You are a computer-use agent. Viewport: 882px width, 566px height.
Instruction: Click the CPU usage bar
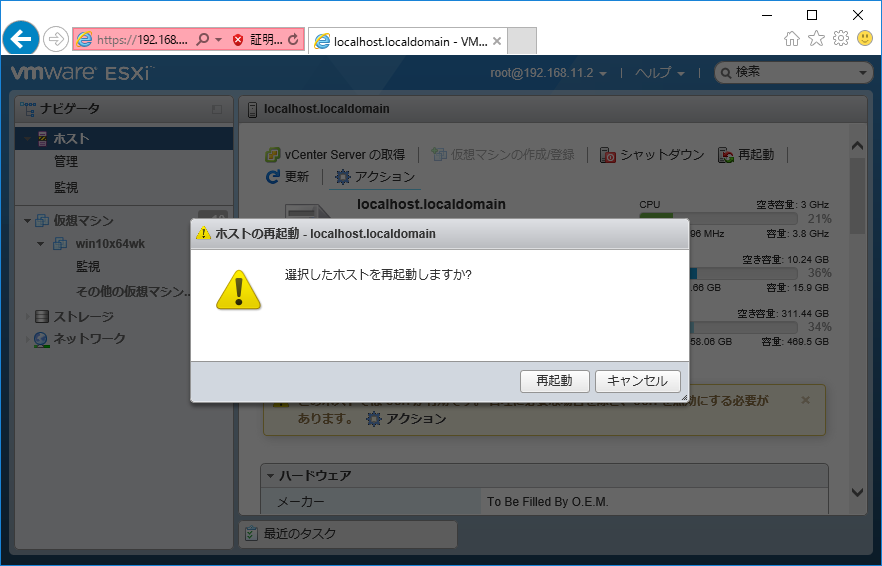[x=718, y=218]
